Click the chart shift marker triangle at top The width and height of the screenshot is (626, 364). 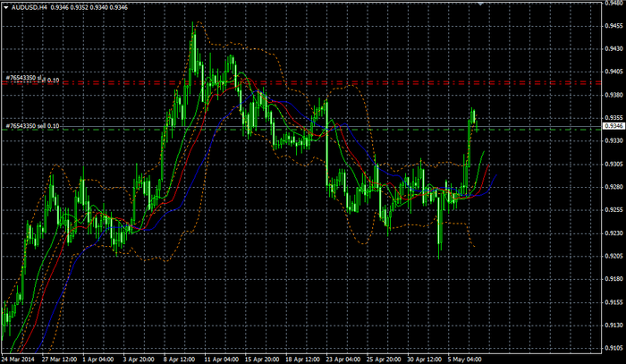tap(481, 4)
